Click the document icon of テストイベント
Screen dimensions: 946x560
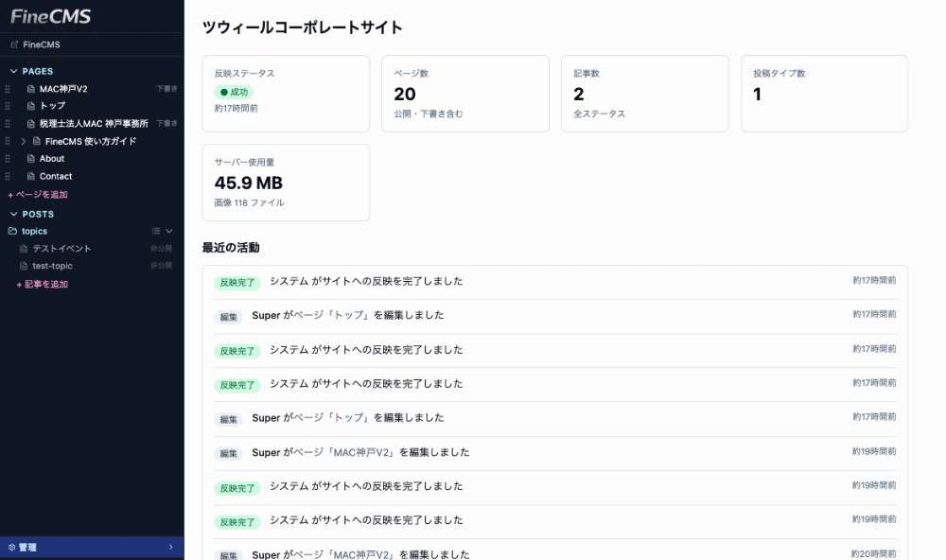[x=24, y=249]
